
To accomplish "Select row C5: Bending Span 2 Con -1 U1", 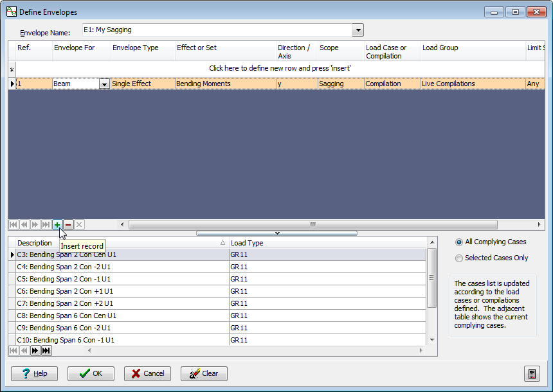I will [x=221, y=279].
